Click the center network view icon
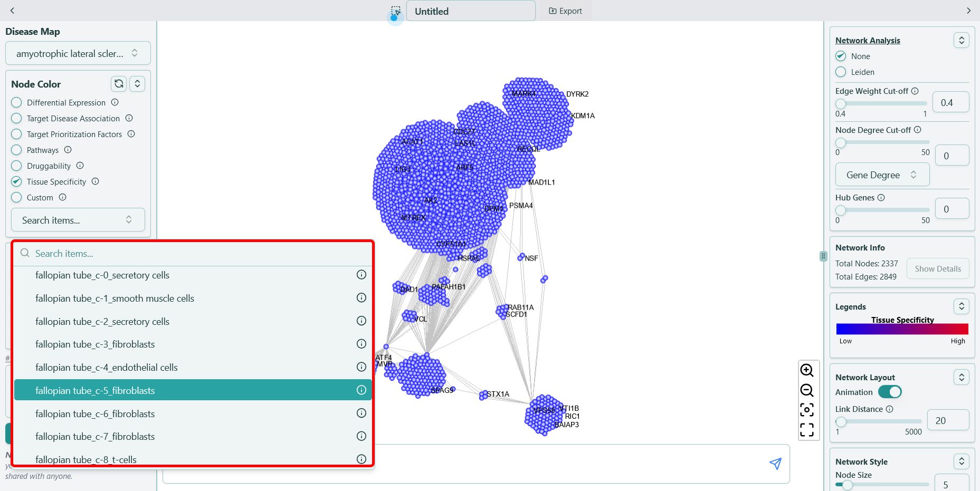This screenshot has height=491, width=980. [x=807, y=410]
